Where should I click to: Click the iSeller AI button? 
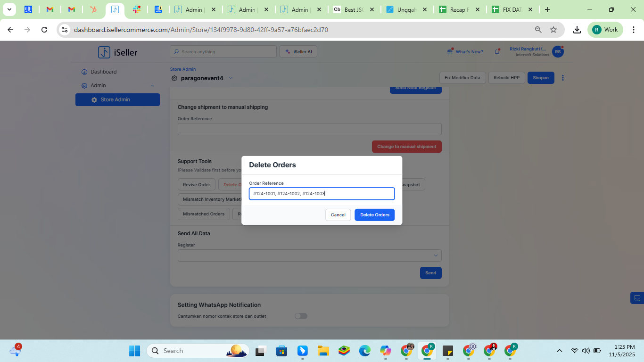tap(298, 52)
